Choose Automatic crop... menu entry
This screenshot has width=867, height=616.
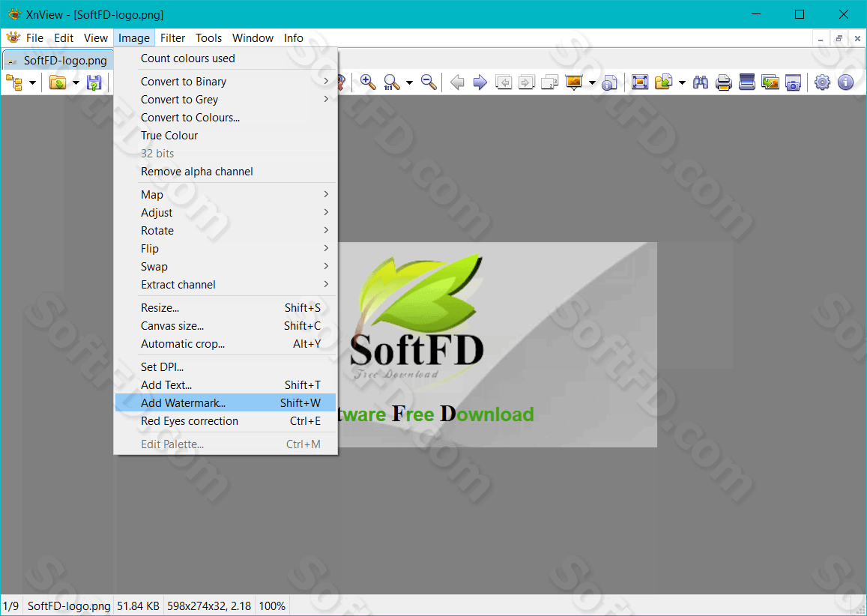point(226,343)
